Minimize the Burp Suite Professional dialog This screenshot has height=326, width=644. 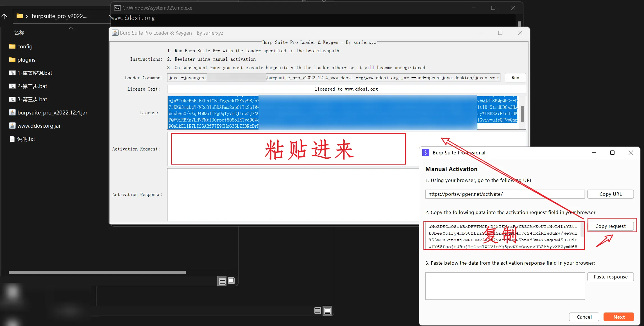pos(594,152)
